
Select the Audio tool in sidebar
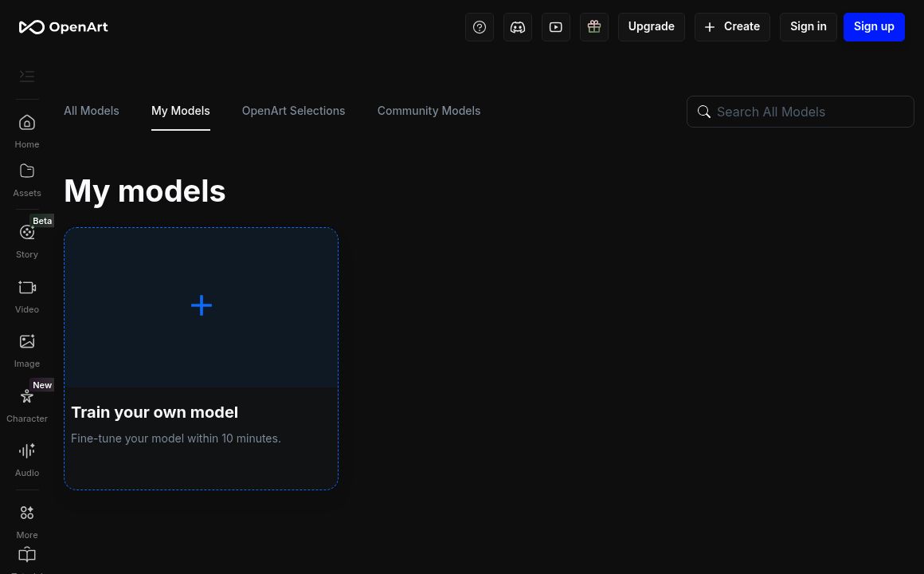pos(27,458)
